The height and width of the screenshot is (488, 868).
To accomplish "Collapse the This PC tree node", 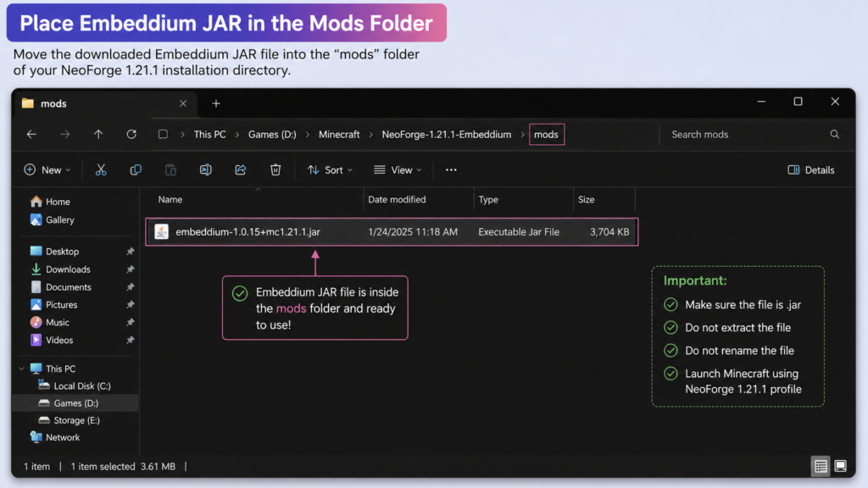I will coord(21,369).
